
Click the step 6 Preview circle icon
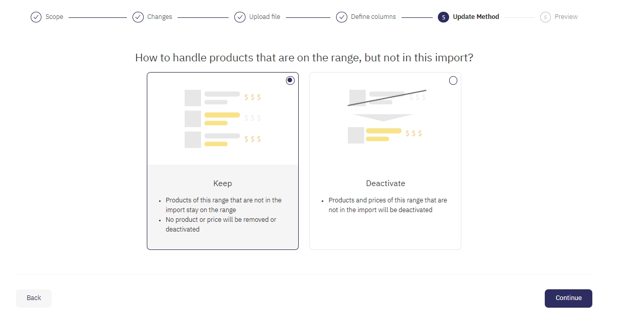(545, 17)
